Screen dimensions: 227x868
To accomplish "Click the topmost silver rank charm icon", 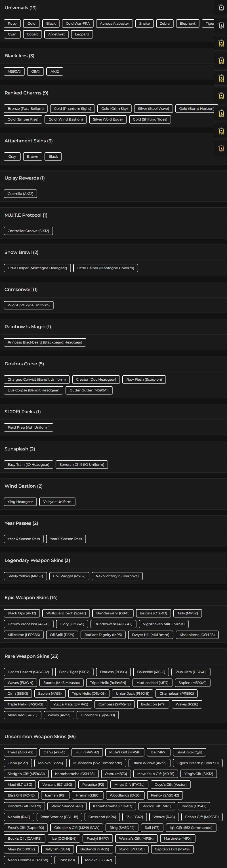I will tap(221, 8).
